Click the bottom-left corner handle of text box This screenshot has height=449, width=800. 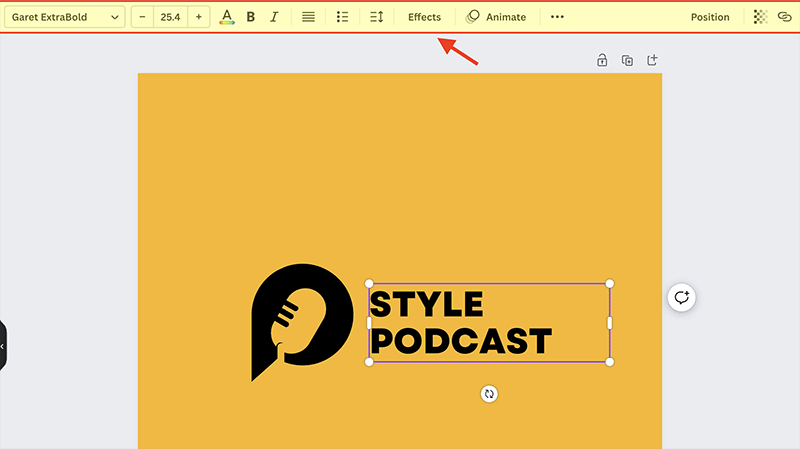tap(369, 362)
